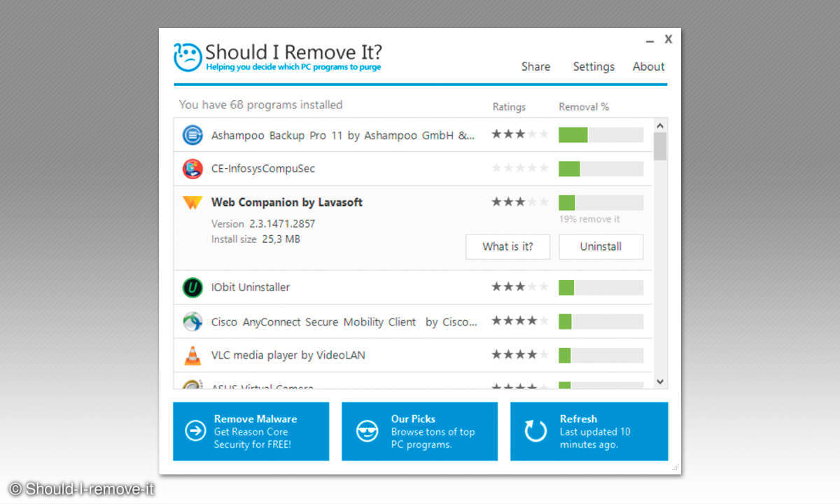Select the 'IObit Uninstaller' row text
The height and width of the screenshot is (504, 840).
251,287
